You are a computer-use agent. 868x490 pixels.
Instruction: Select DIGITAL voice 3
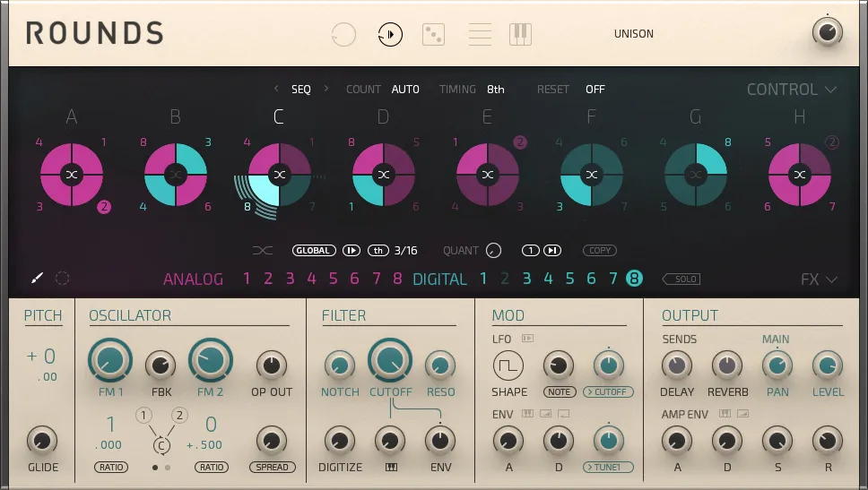click(526, 279)
